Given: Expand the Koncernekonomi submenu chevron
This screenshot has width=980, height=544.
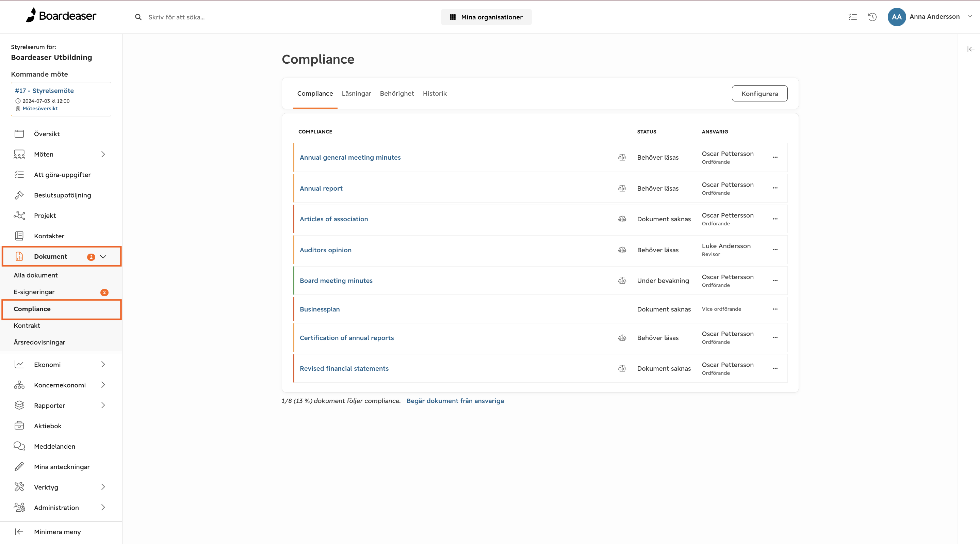Looking at the screenshot, I should coord(103,385).
